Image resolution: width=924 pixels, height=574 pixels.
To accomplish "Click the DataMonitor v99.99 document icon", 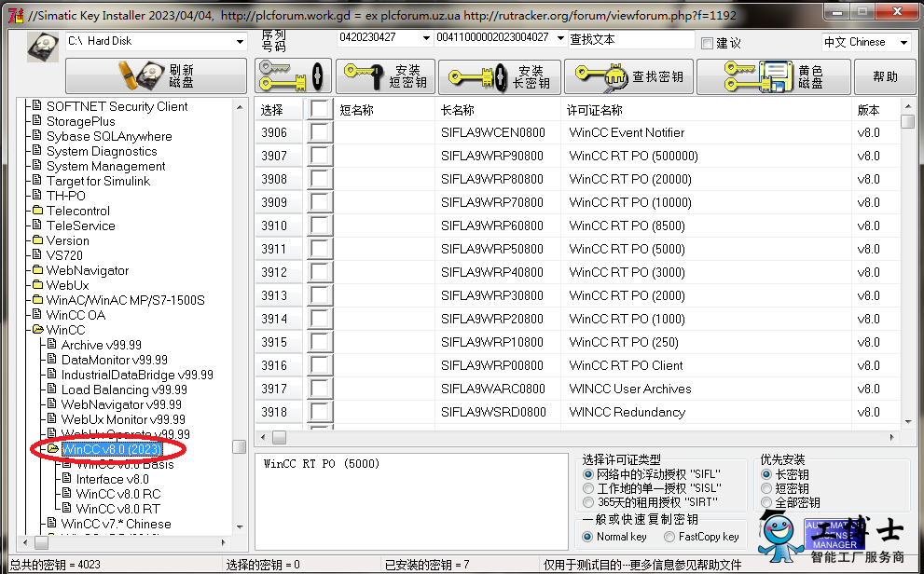I will pos(52,359).
